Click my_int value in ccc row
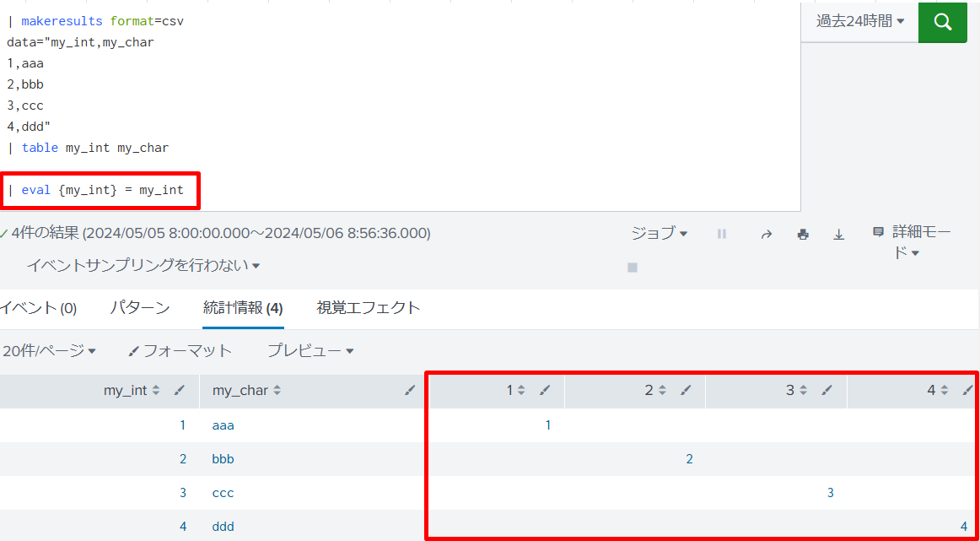Image resolution: width=980 pixels, height=541 pixels. click(182, 493)
